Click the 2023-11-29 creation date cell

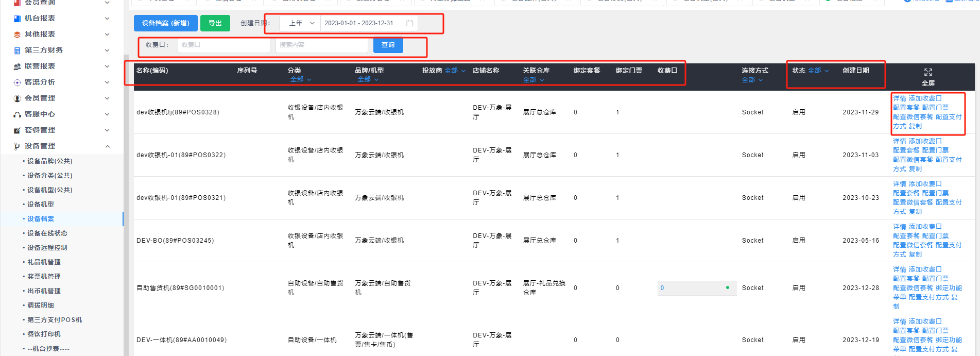(861, 112)
